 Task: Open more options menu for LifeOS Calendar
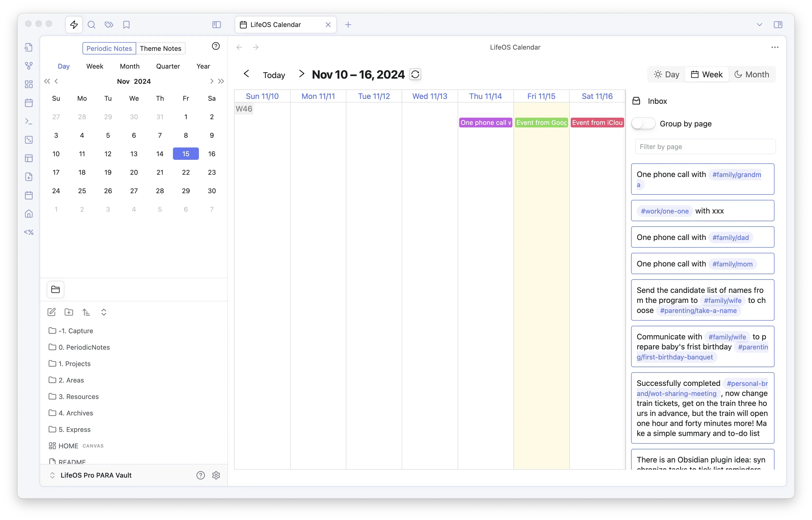(774, 47)
